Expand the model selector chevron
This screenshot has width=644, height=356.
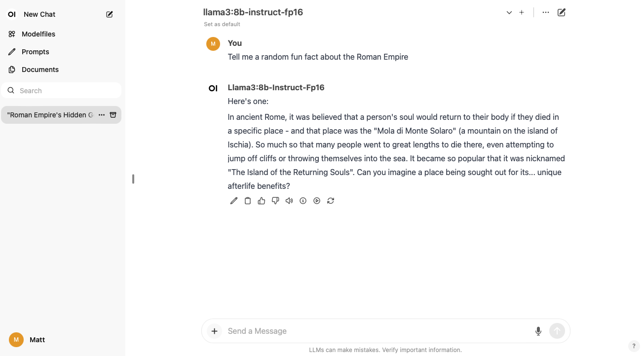click(x=509, y=12)
